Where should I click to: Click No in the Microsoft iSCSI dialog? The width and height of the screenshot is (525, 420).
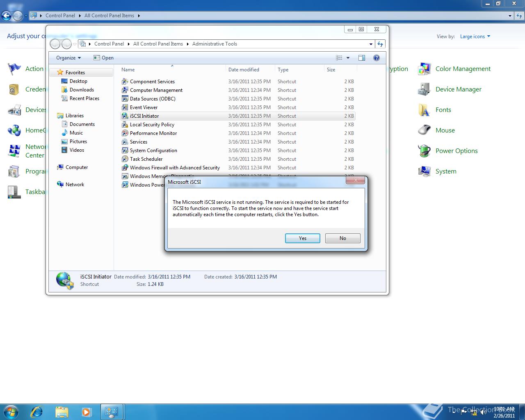343,238
